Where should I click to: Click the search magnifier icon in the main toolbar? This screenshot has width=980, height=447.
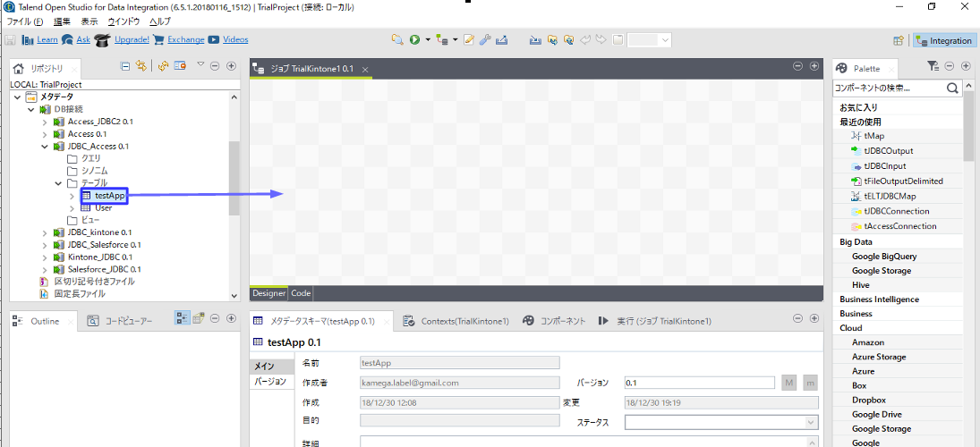(397, 40)
